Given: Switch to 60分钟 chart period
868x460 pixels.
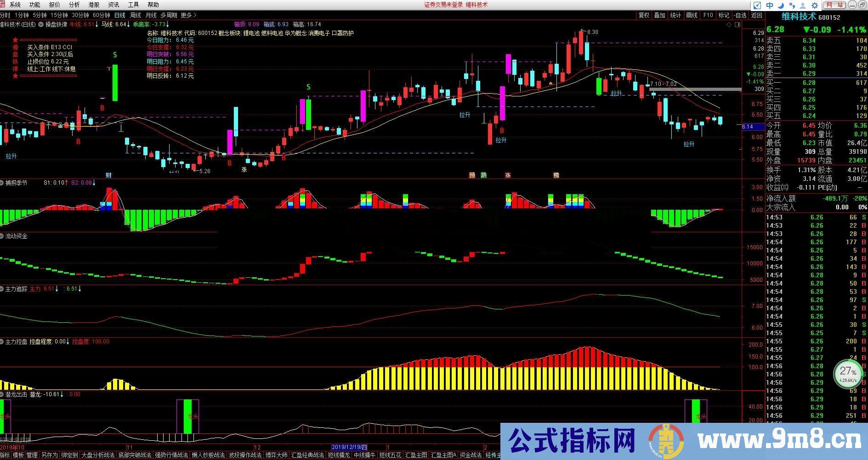Looking at the screenshot, I should tap(102, 15).
